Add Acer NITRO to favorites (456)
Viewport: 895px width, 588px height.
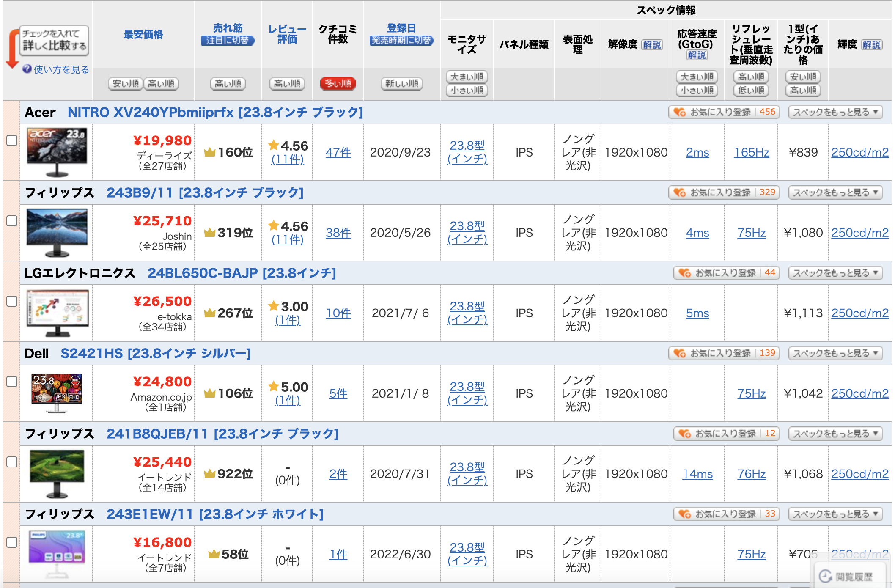coord(724,112)
